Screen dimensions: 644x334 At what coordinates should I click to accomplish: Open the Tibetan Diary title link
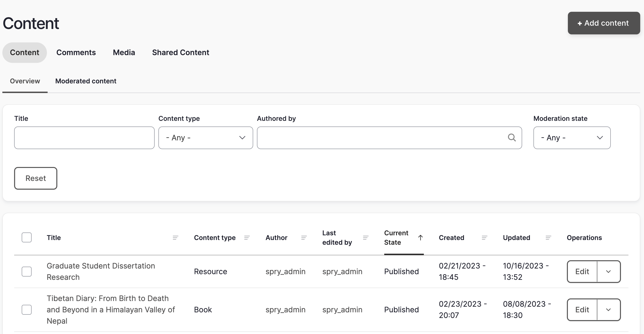[111, 310]
